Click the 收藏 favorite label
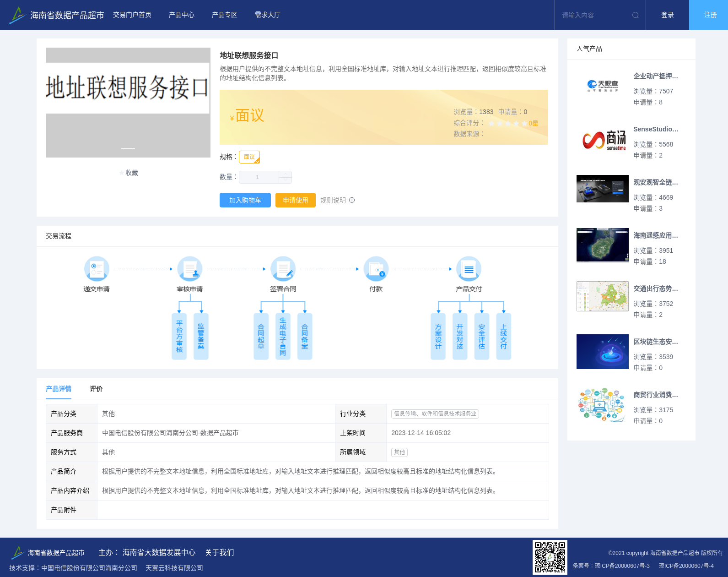 pyautogui.click(x=132, y=173)
